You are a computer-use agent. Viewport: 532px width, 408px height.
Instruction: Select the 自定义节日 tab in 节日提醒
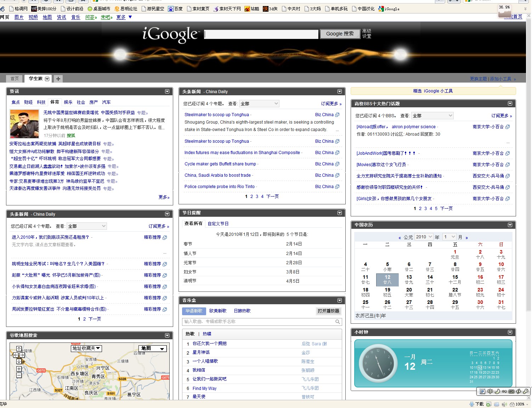click(218, 224)
